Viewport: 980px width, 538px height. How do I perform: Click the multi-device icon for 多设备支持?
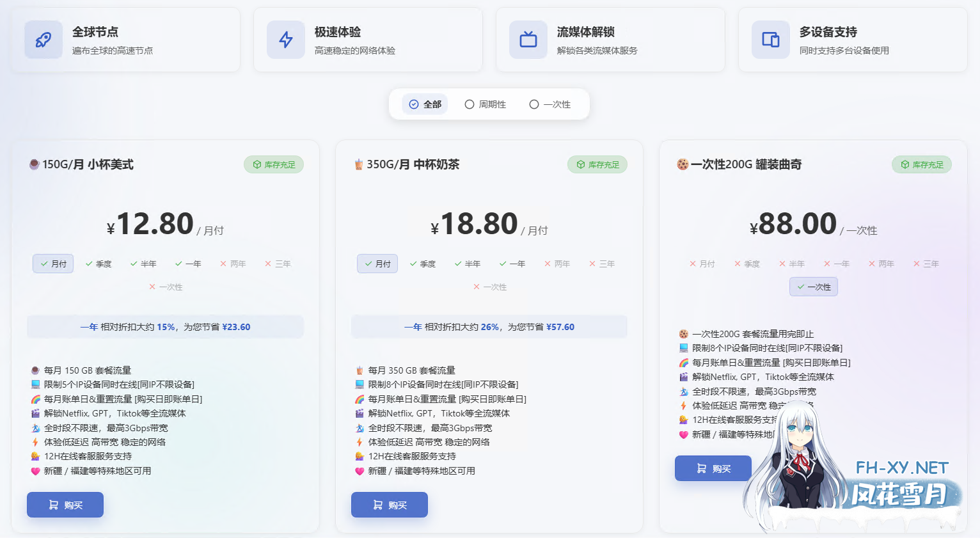[771, 40]
